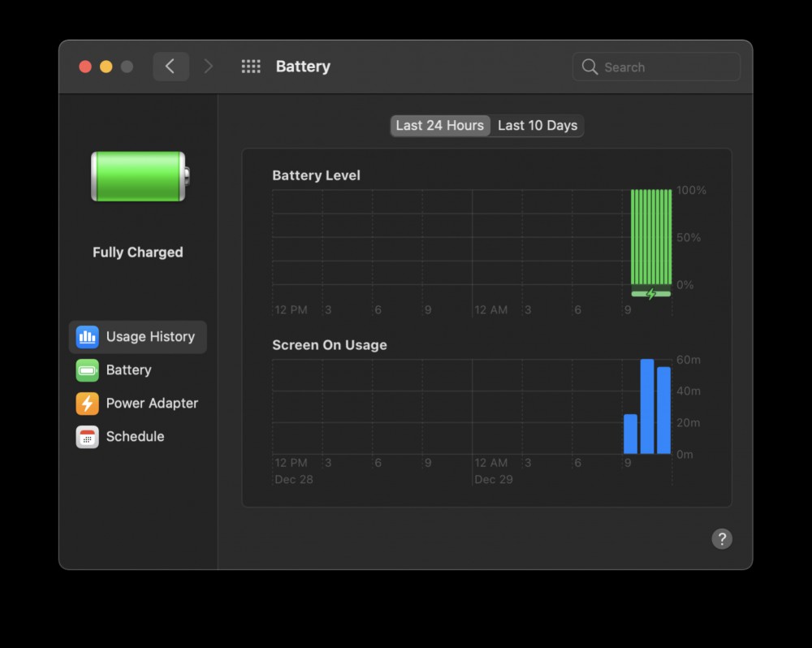Open help with the question mark button
Screen dimensions: 812x648
[721, 538]
